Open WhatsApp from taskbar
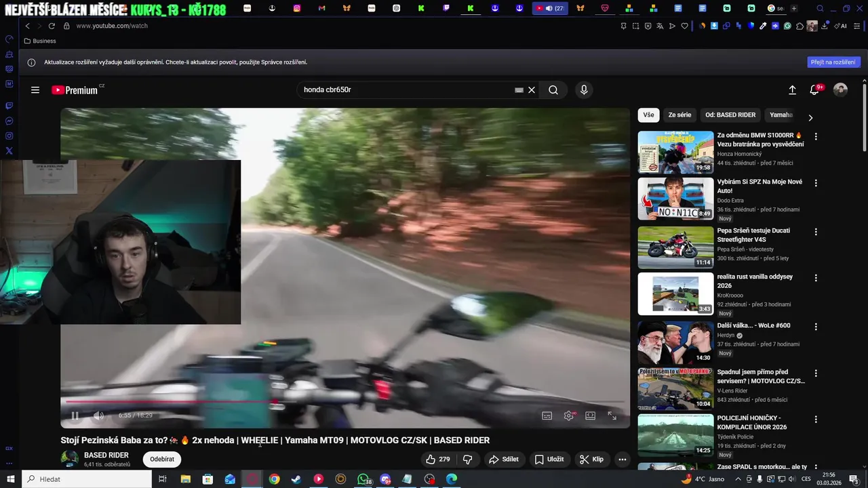Viewport: 868px width, 488px height. pyautogui.click(x=363, y=479)
